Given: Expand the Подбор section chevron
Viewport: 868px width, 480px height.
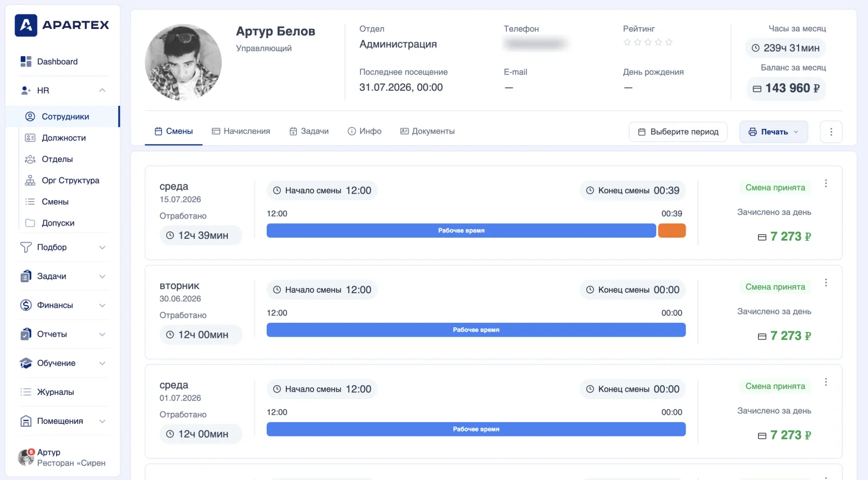Looking at the screenshot, I should pos(102,247).
